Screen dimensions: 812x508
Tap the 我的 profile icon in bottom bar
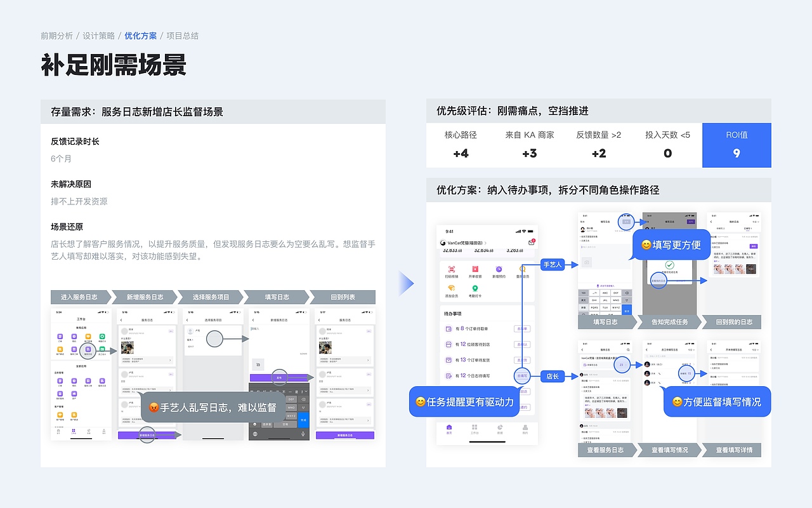click(525, 427)
